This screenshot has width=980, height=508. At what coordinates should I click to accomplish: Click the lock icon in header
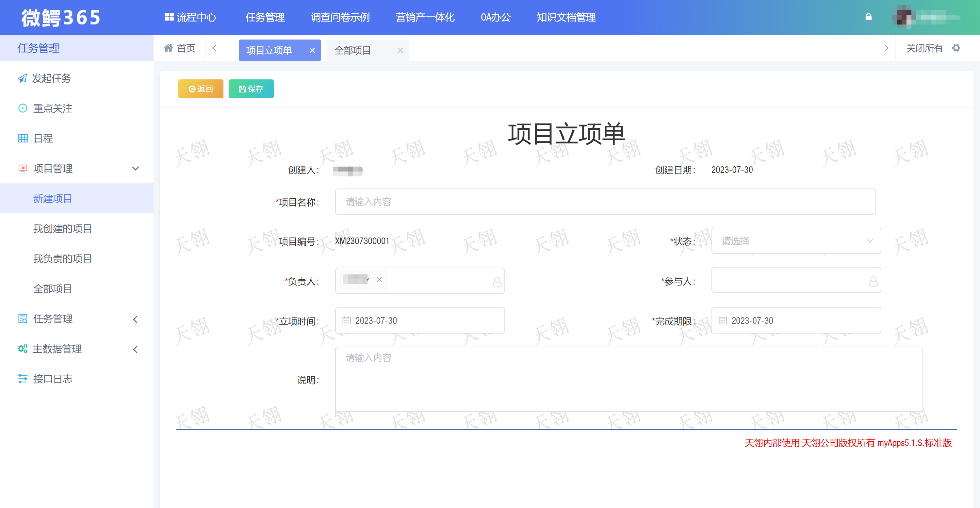click(x=868, y=17)
